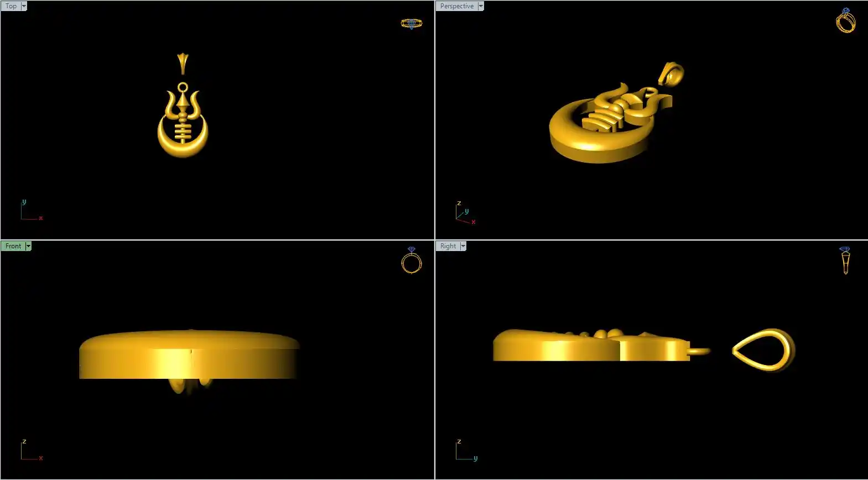Activate the Perspective viewport title label
Image resolution: width=868 pixels, height=480 pixels.
[x=457, y=6]
